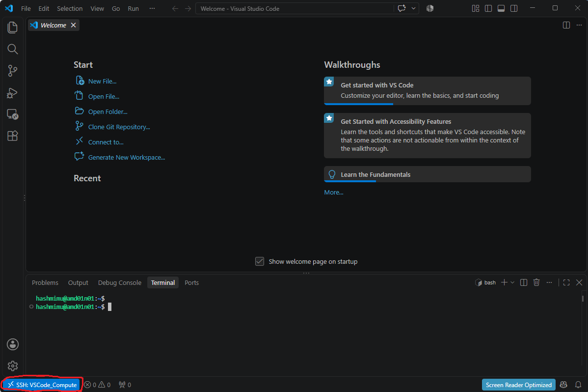
Task: Open the Accounts menu icon
Action: pos(12,344)
